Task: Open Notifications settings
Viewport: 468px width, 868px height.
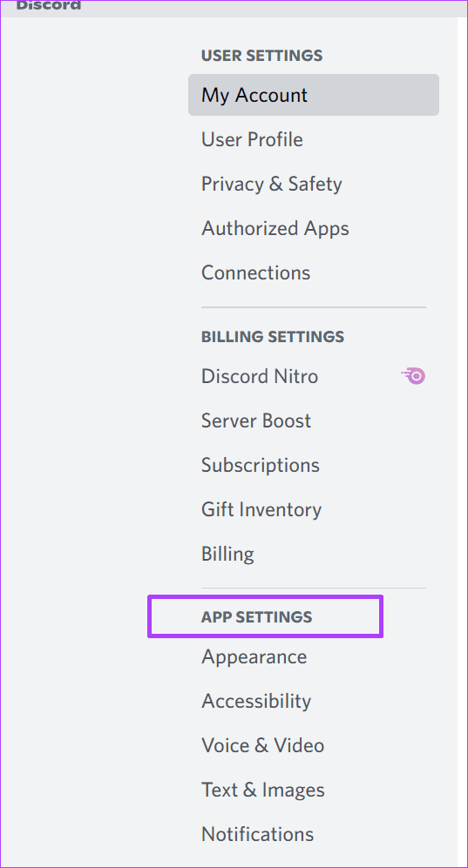Action: tap(314, 834)
